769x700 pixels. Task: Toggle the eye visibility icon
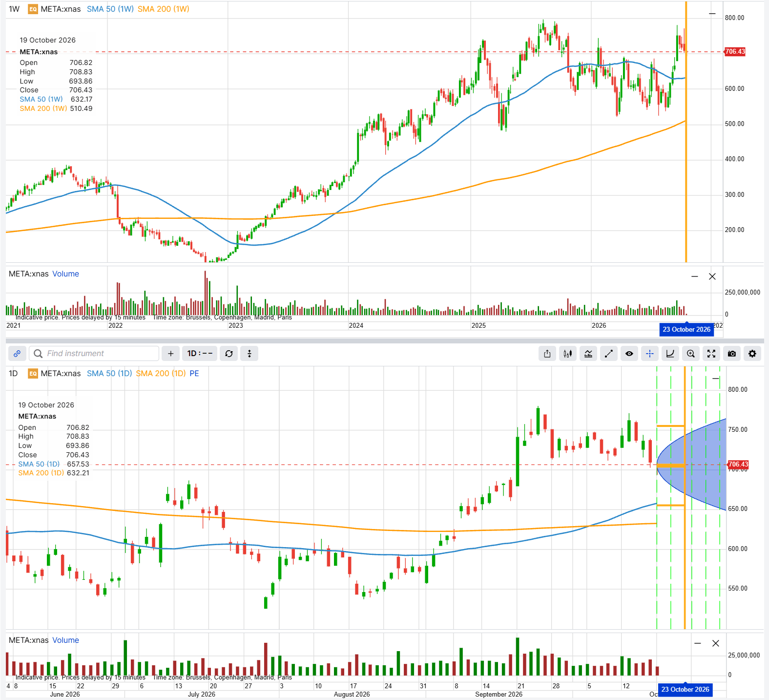coord(629,354)
